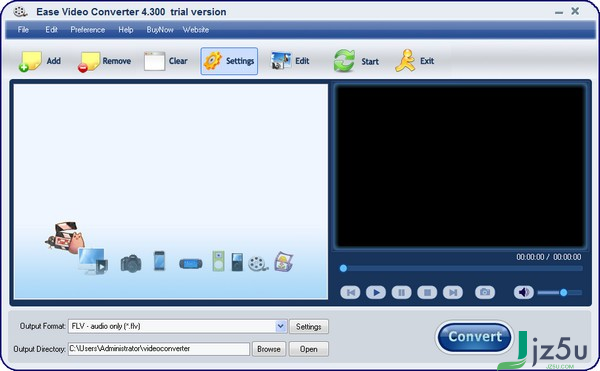
Task: Click the computer monitor device icon
Action: 93,261
